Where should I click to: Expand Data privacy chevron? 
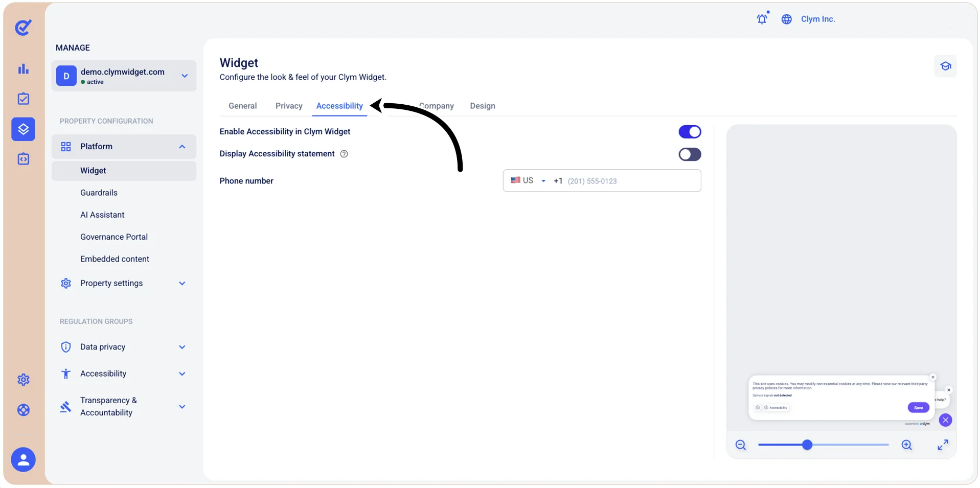click(182, 347)
